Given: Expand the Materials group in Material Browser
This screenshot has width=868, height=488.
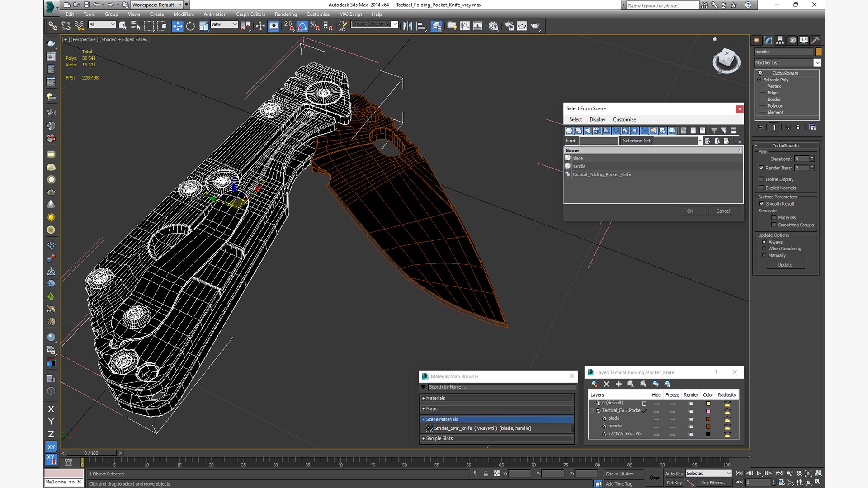Looking at the screenshot, I should pos(497,398).
